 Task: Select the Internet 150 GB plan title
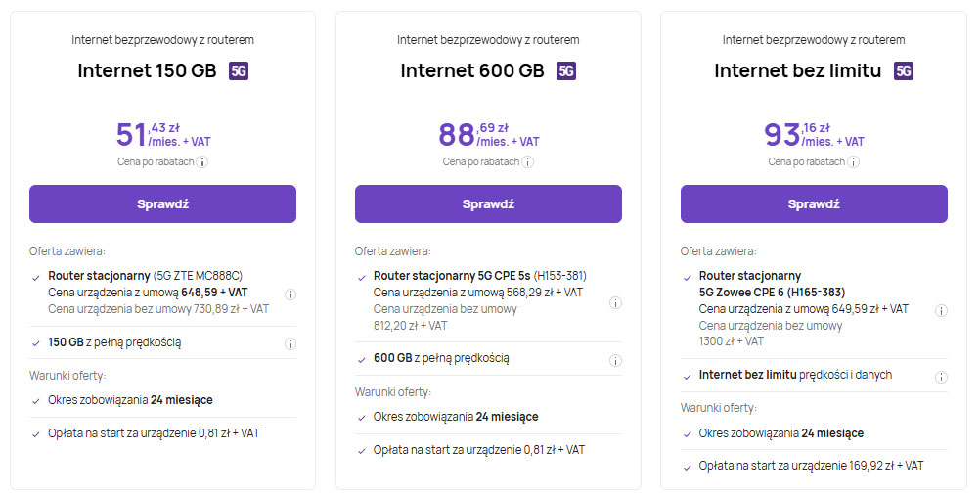click(x=149, y=71)
